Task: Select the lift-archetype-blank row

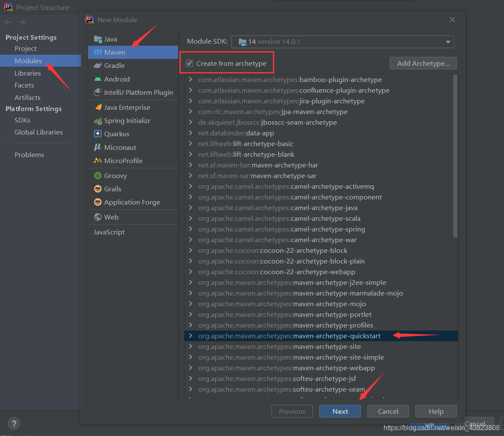Action: coord(321,154)
